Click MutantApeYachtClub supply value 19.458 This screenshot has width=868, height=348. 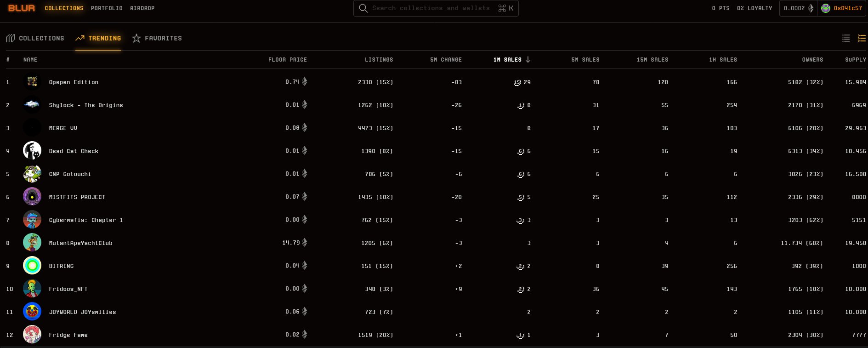point(856,243)
